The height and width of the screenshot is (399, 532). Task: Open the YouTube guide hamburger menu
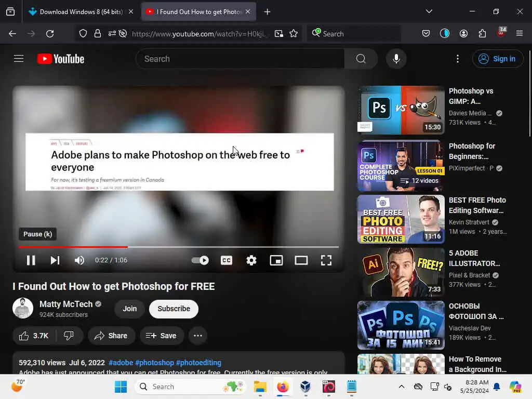[19, 59]
